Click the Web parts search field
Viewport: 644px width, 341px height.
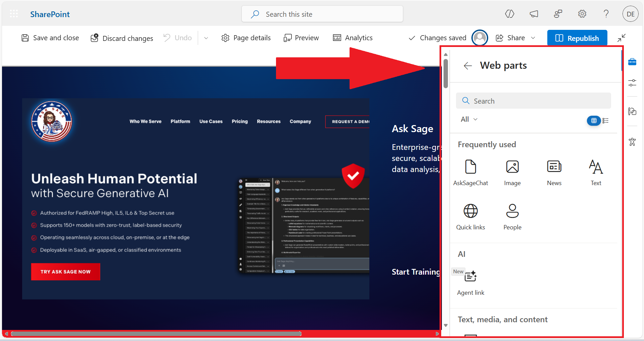(x=533, y=101)
